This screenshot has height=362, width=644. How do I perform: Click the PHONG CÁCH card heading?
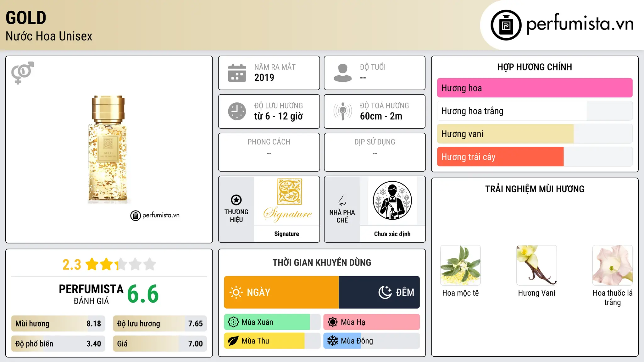pos(269,142)
